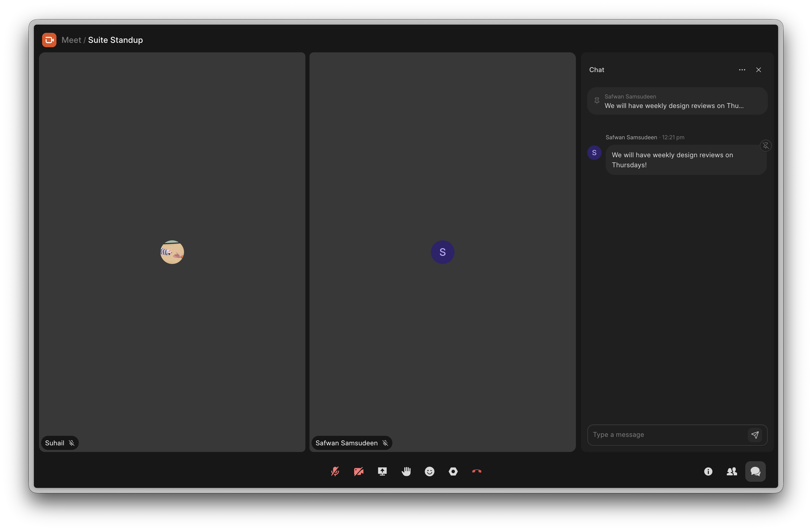Start screen sharing
This screenshot has width=812, height=531.
pos(382,471)
